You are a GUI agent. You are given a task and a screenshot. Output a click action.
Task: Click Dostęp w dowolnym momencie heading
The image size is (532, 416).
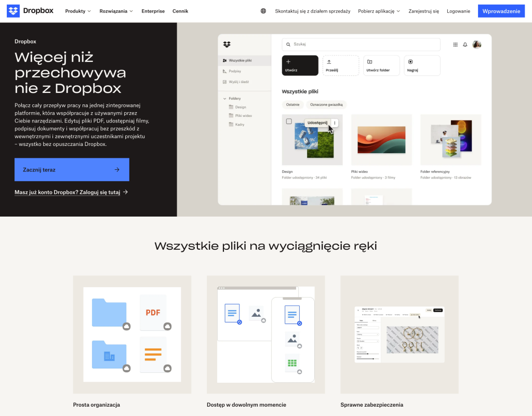246,405
